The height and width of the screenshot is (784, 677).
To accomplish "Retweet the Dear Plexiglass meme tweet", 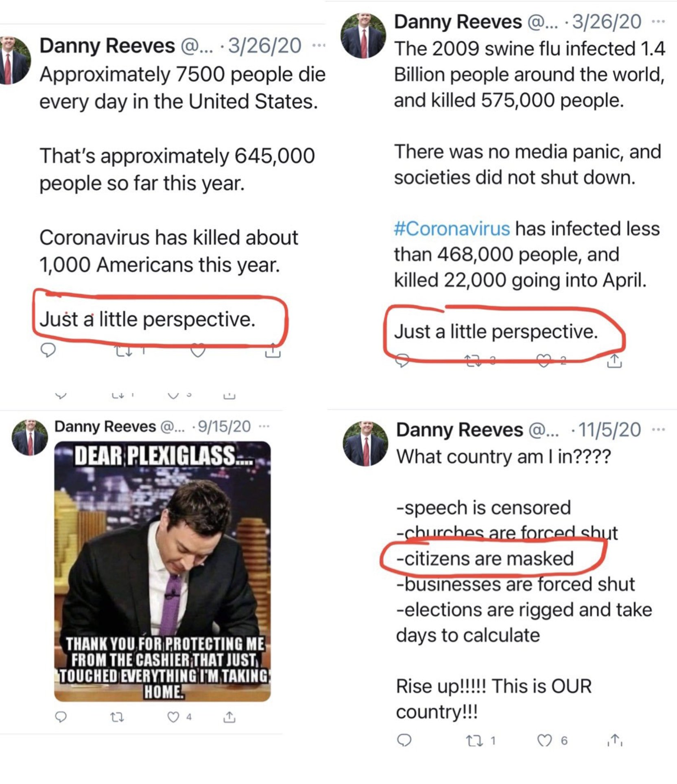I will click(117, 717).
